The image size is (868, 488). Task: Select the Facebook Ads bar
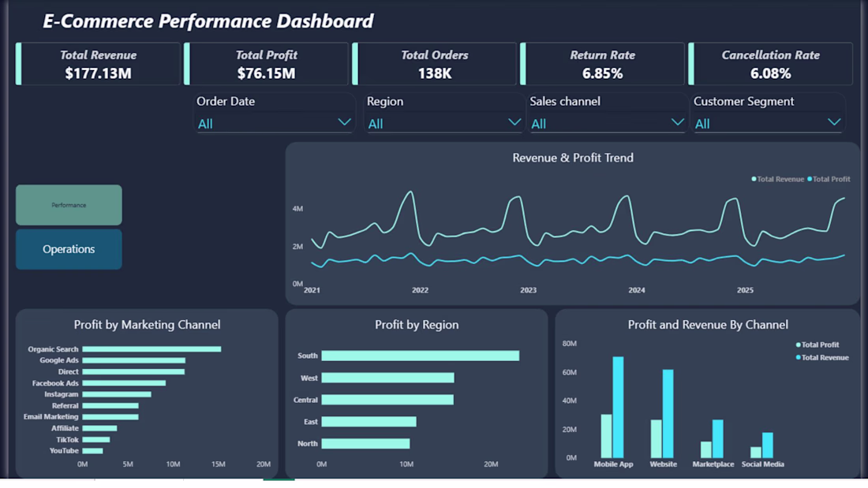coord(124,383)
